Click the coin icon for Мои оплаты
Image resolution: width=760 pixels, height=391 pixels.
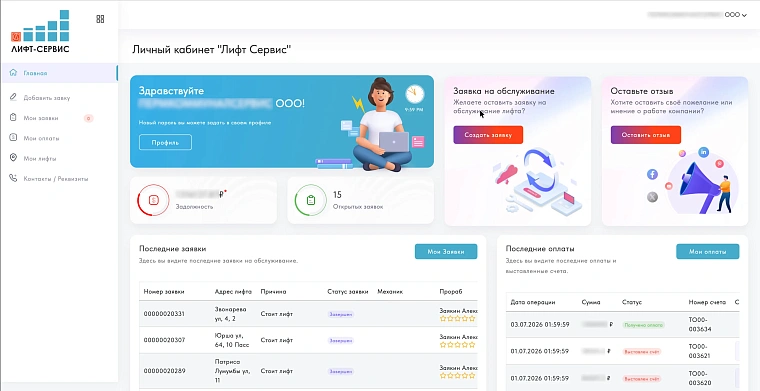[x=14, y=138]
